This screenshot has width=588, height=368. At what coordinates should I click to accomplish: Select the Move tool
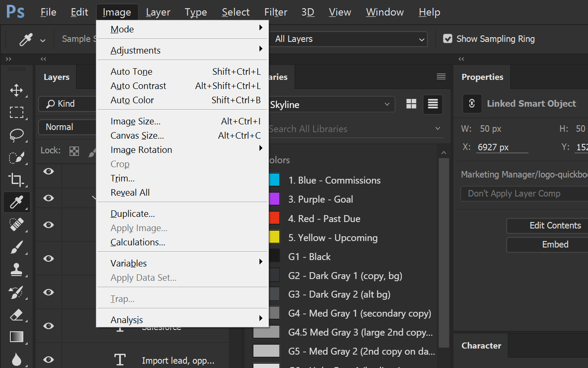point(16,90)
